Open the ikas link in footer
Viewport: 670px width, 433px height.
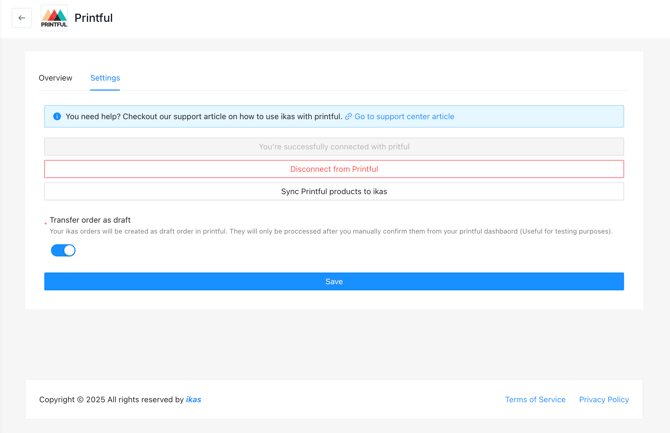[x=194, y=399]
